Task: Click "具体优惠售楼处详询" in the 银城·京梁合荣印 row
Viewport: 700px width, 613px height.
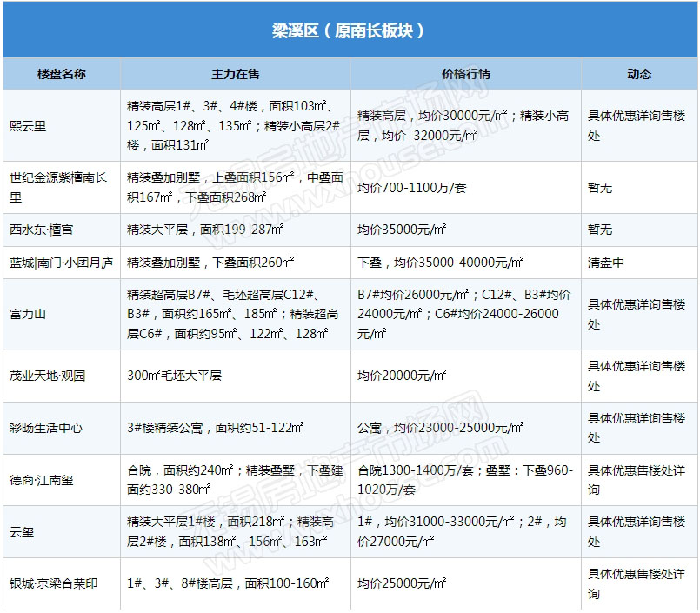Action: coord(637,583)
